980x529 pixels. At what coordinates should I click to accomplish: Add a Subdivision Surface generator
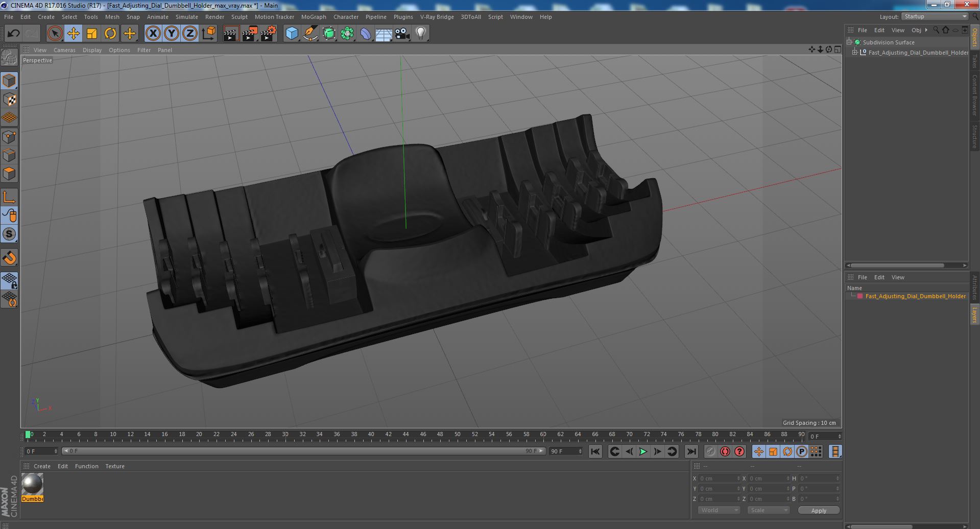click(x=329, y=34)
